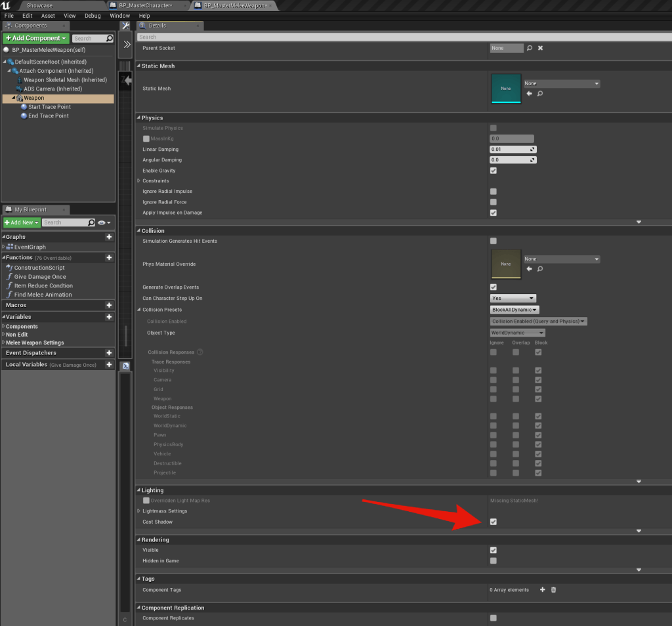Click the Static Mesh use-selected arrow icon
This screenshot has height=626, width=672.
529,94
